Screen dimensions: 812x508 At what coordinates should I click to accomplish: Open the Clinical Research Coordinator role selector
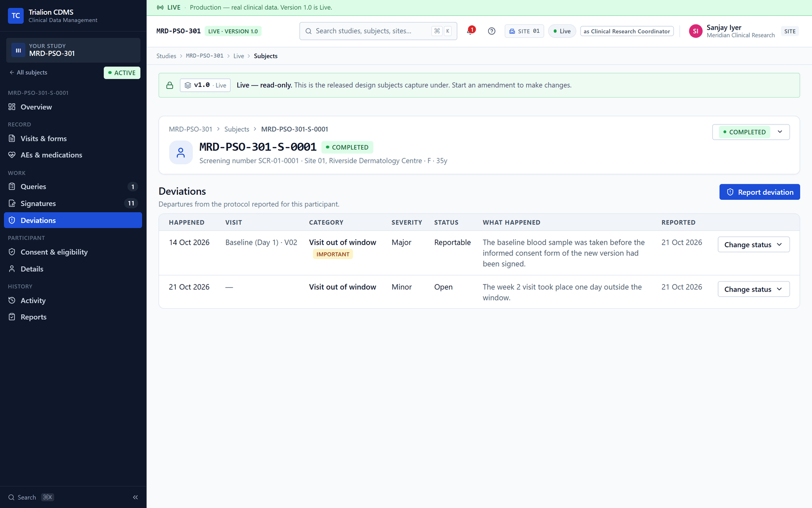(627, 31)
